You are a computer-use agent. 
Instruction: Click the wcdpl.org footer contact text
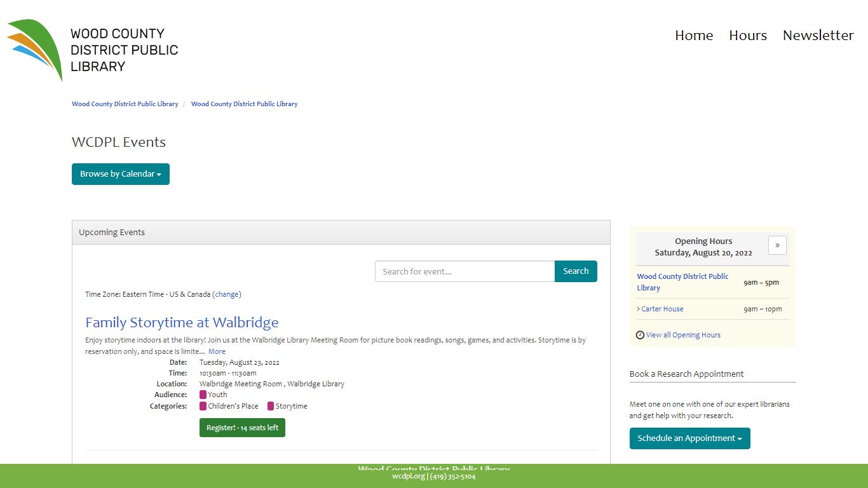(434, 477)
